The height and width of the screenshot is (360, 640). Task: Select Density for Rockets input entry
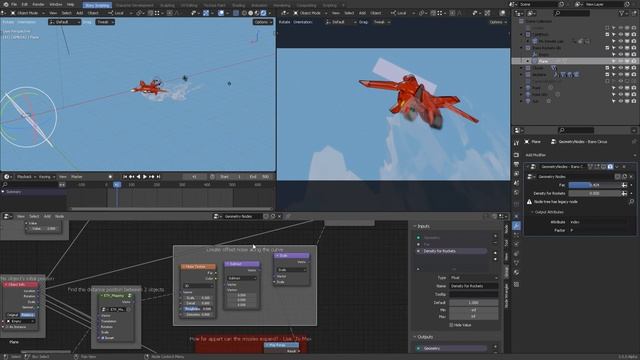[x=451, y=251]
